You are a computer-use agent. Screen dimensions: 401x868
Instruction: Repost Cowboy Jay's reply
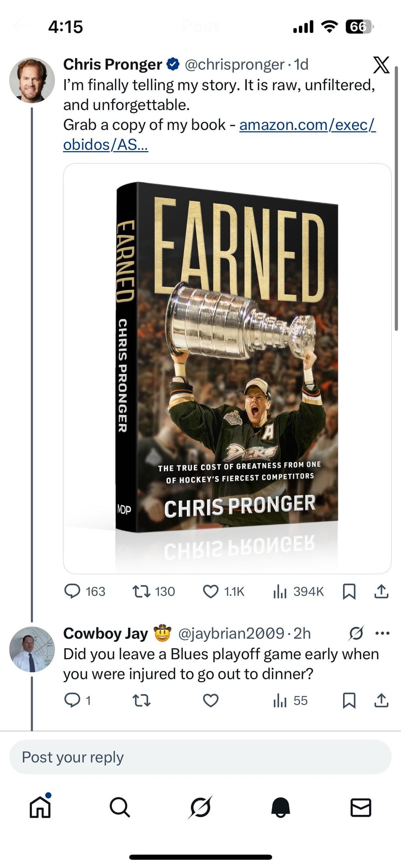coord(141,700)
